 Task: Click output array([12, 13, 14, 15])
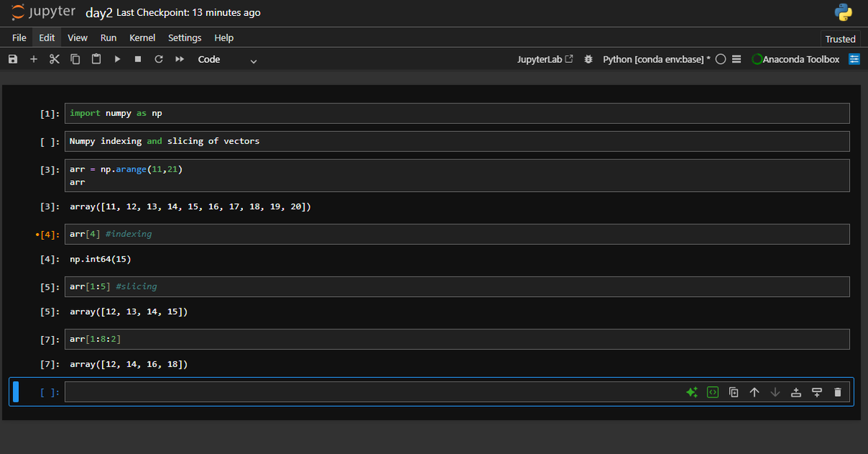point(129,312)
